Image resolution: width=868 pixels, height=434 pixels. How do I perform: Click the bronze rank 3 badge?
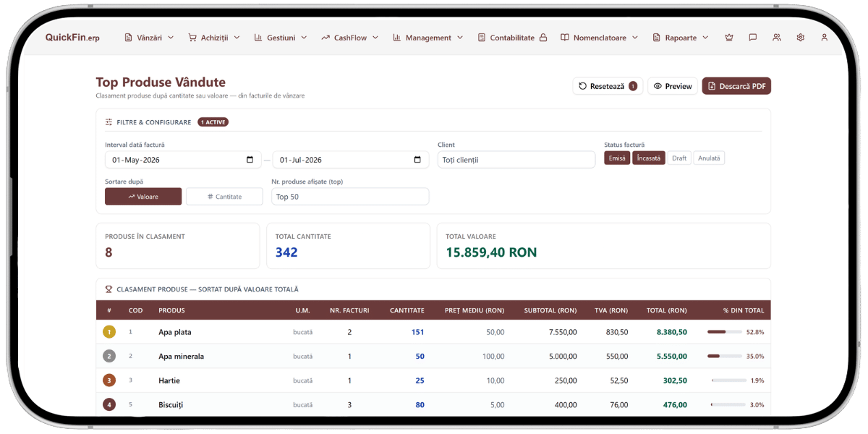coord(109,380)
